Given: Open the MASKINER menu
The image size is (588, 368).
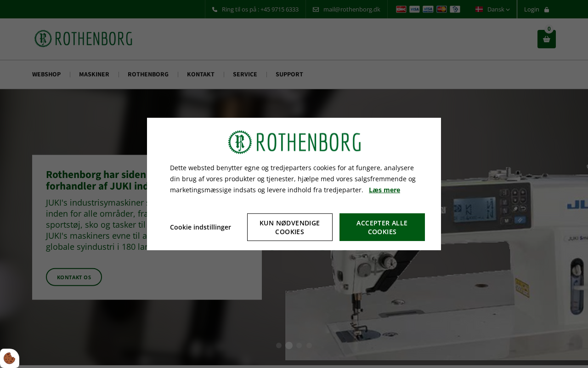Looking at the screenshot, I should pos(94,74).
